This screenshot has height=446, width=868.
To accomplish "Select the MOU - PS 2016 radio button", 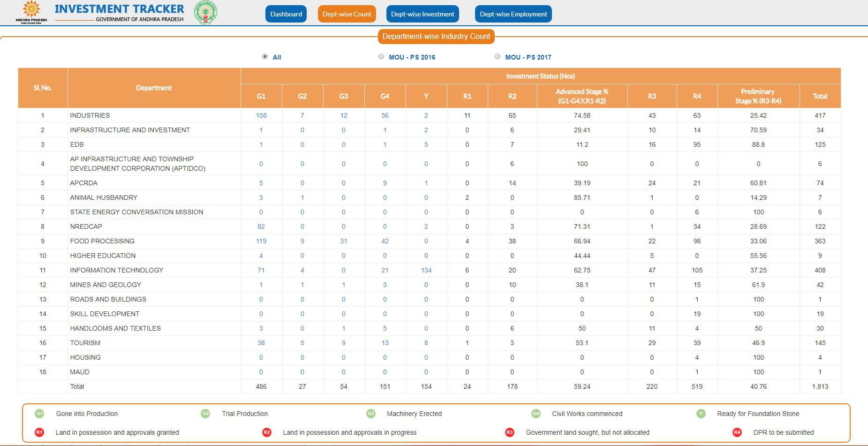I will tap(381, 56).
